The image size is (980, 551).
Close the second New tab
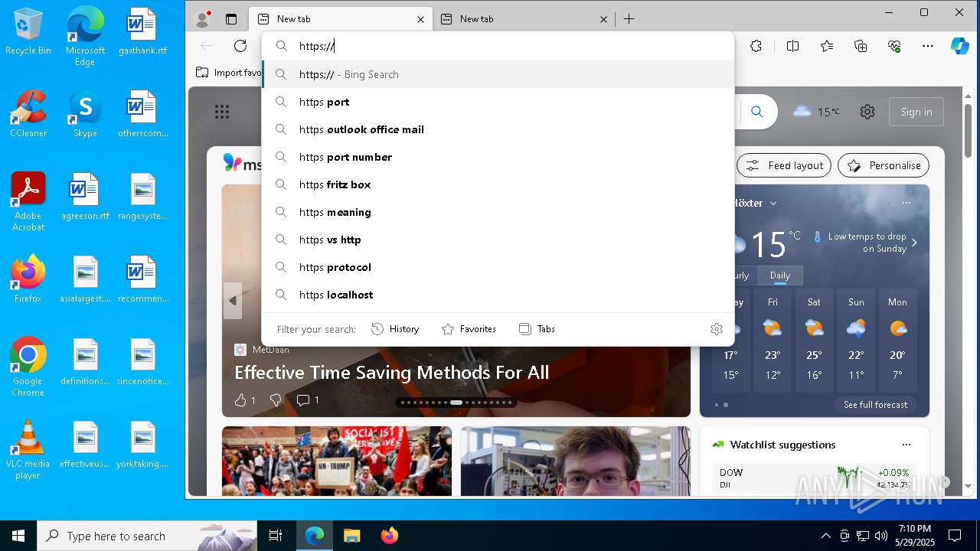point(603,19)
